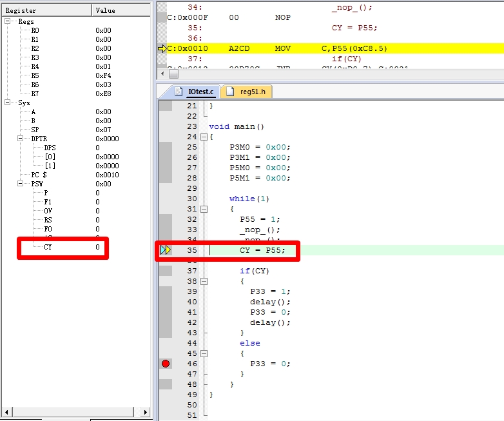
Task: Fold the if block at line 38
Action: tap(204, 281)
